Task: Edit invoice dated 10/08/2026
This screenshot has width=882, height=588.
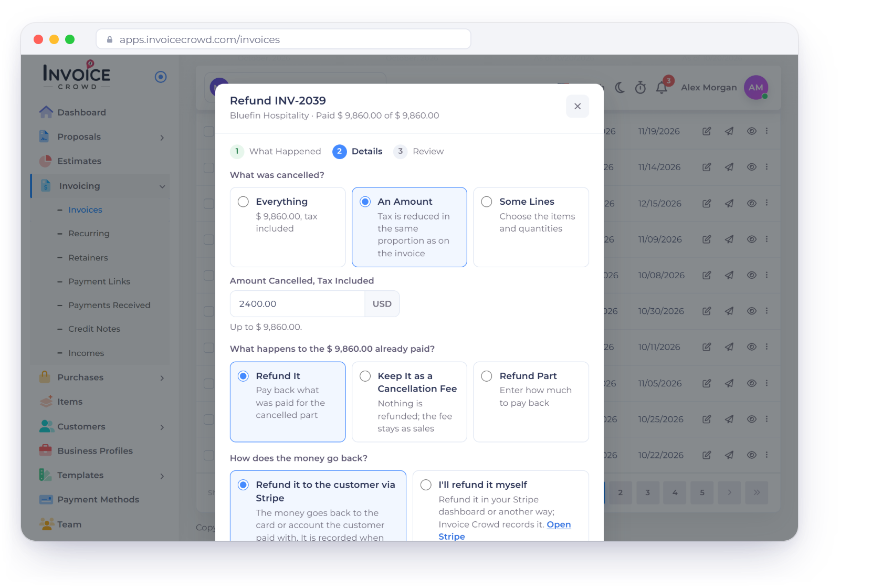Action: point(707,275)
